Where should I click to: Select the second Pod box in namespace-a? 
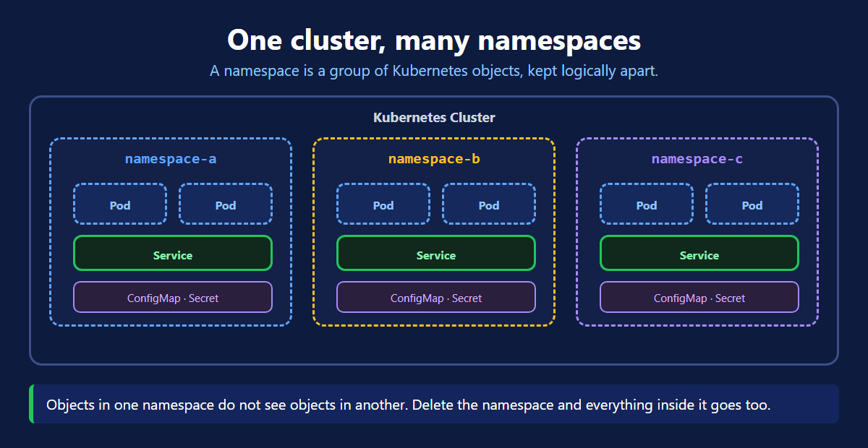pos(226,204)
